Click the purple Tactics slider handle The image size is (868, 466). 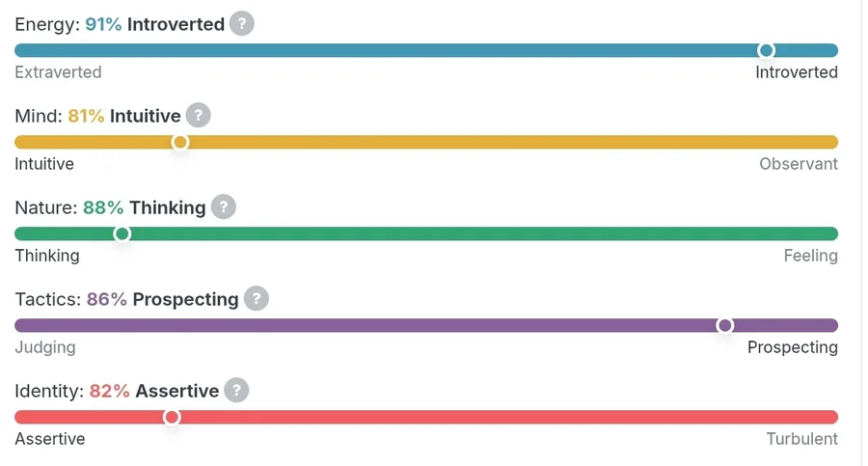[725, 325]
